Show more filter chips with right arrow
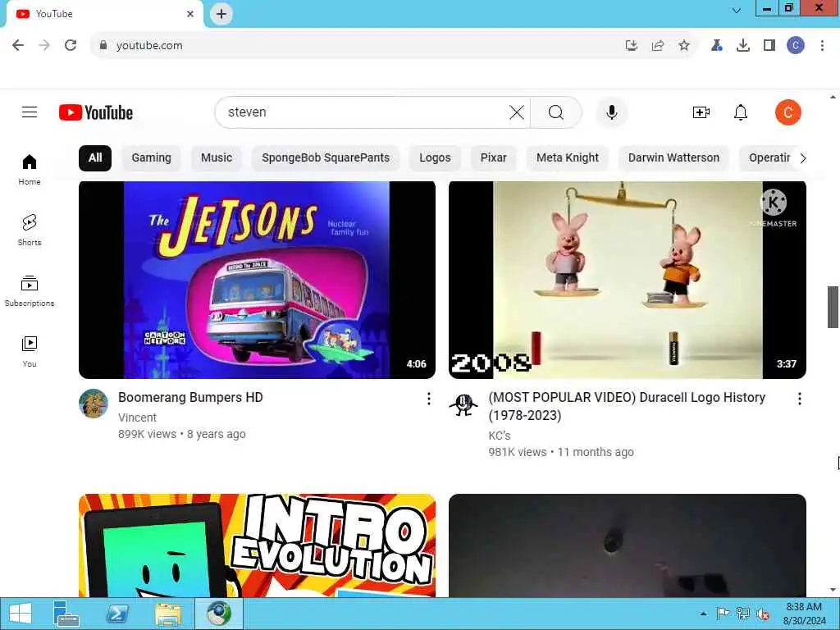840x630 pixels. pyautogui.click(x=802, y=158)
